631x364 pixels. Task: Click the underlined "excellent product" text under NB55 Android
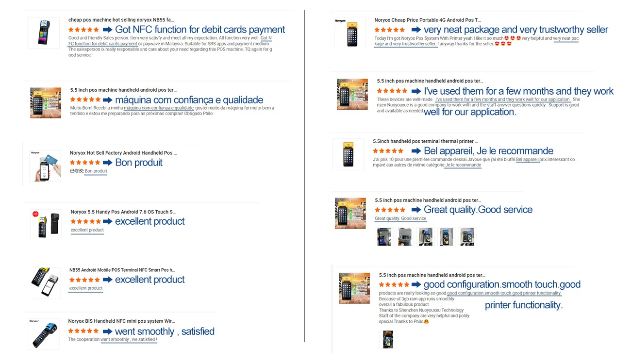tap(86, 288)
